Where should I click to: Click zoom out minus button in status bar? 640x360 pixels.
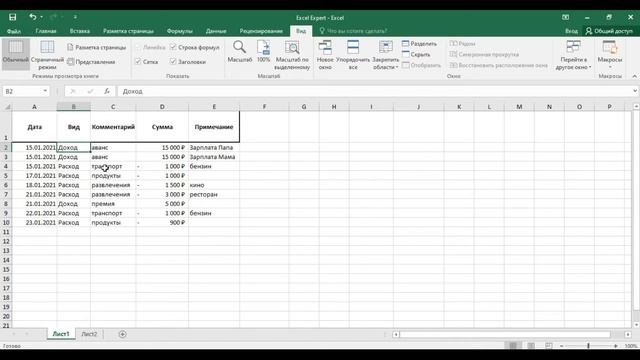[x=562, y=346]
